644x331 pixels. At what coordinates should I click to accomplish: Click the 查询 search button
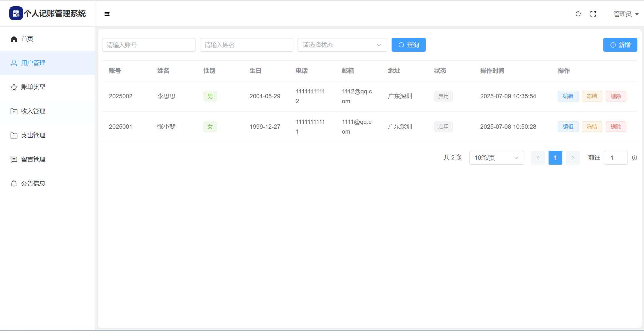click(409, 45)
